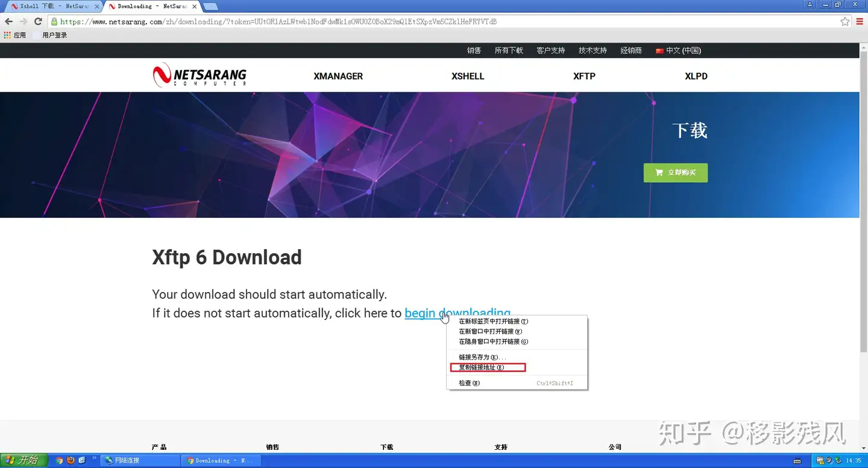
Task: Choose 检查 from context menu
Action: point(517,383)
